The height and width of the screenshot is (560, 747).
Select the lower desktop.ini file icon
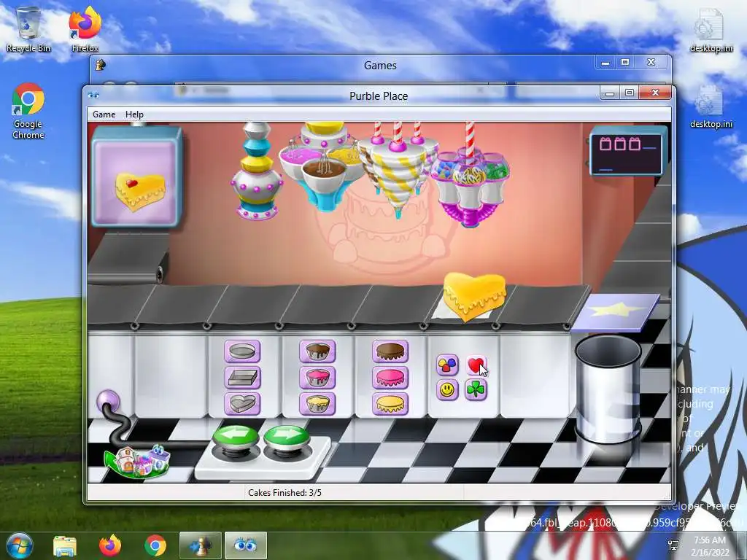pos(711,106)
